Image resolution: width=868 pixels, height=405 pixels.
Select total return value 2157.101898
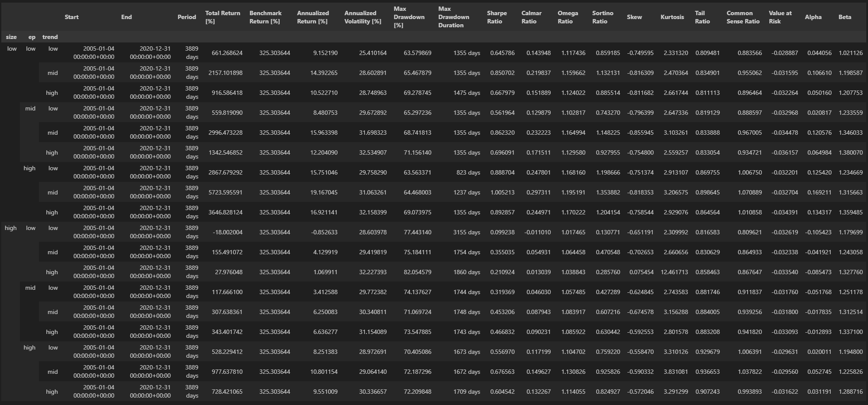click(226, 73)
